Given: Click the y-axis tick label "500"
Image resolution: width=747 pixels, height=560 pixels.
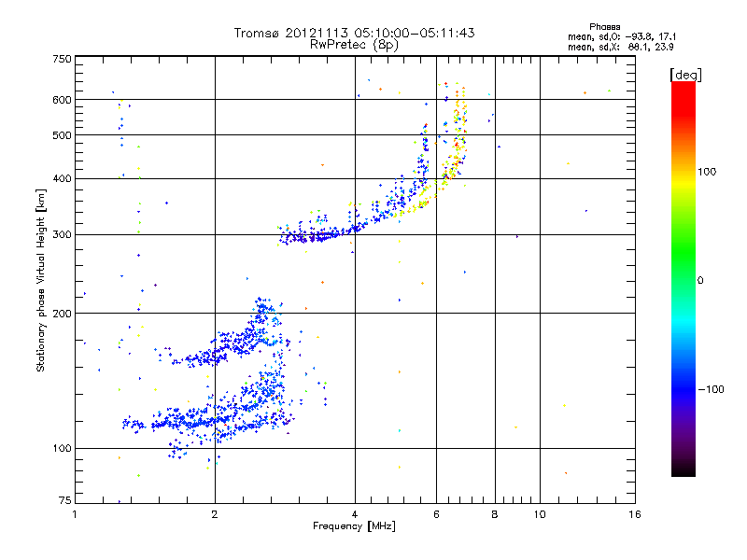Looking at the screenshot, I should click(x=62, y=135).
